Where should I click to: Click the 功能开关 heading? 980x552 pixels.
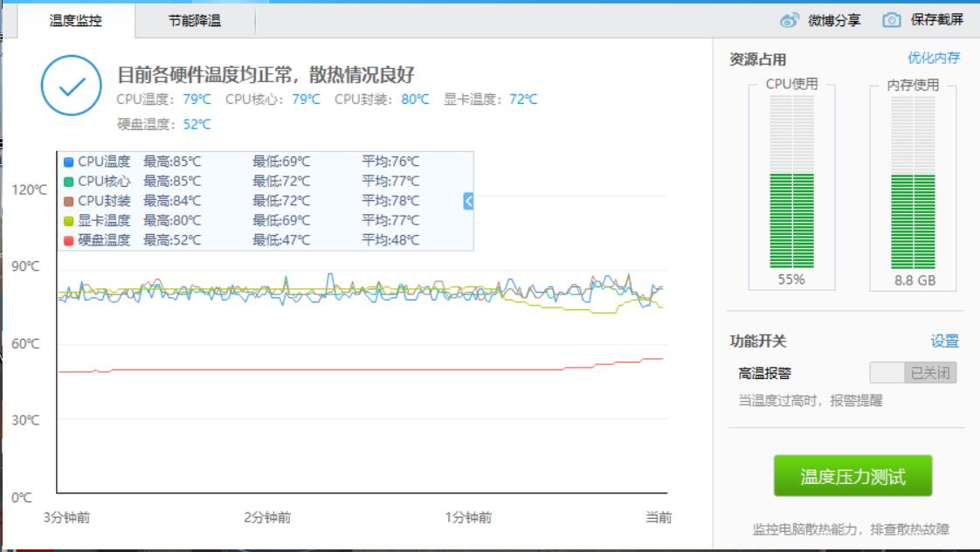pyautogui.click(x=757, y=341)
